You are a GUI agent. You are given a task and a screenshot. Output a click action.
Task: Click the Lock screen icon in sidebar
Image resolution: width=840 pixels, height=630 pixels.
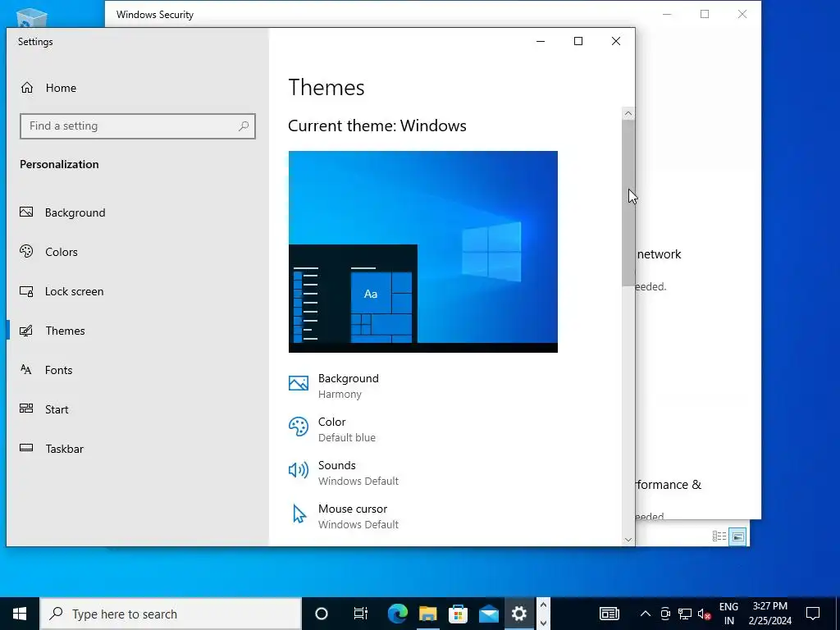coord(26,291)
